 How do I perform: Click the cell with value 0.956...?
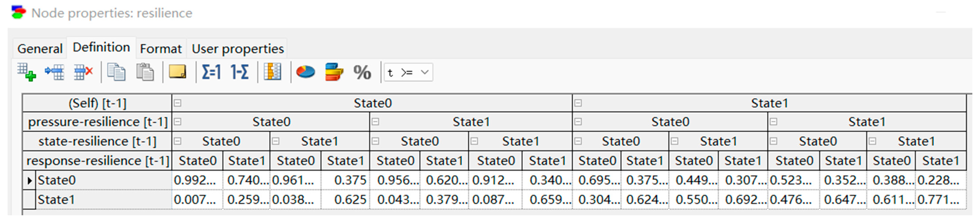click(394, 180)
